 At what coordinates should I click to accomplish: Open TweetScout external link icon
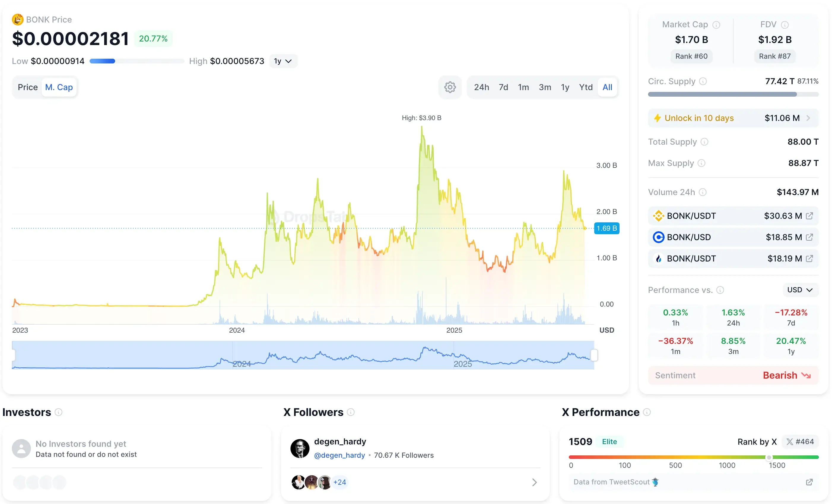coord(809,482)
